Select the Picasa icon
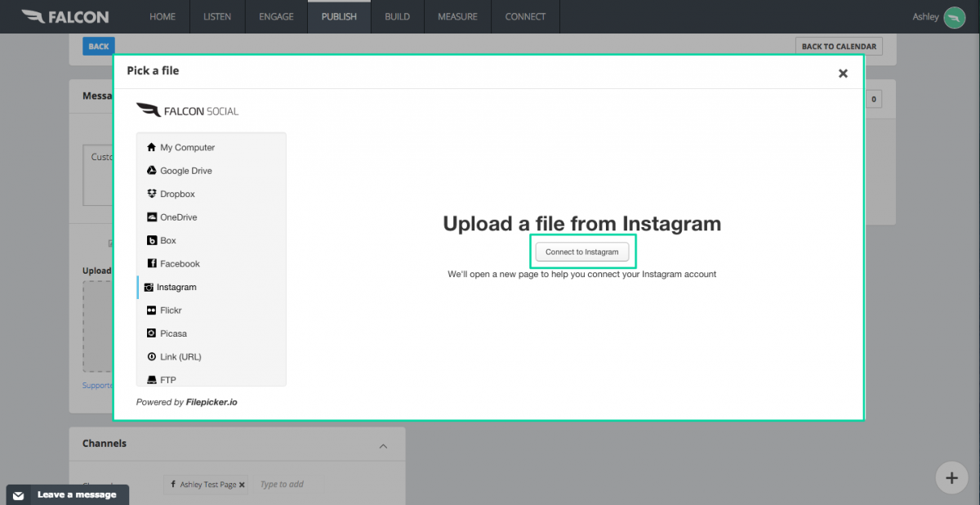 point(151,333)
